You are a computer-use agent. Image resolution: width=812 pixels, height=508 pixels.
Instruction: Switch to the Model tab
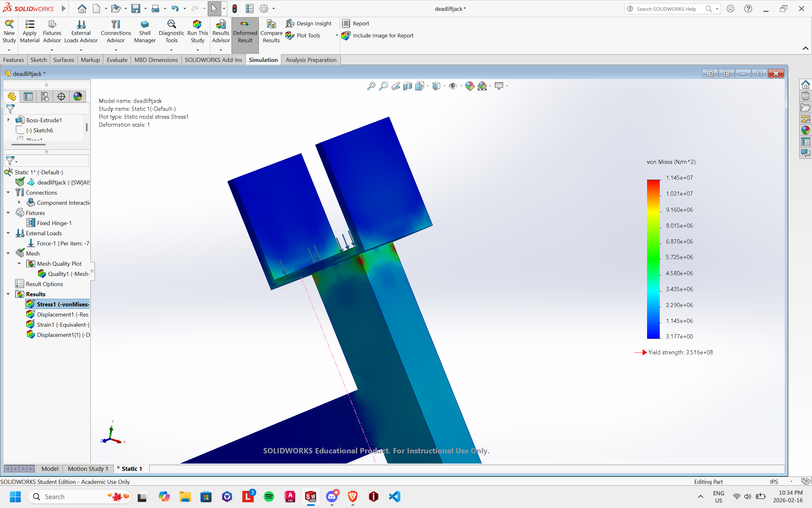pos(50,469)
